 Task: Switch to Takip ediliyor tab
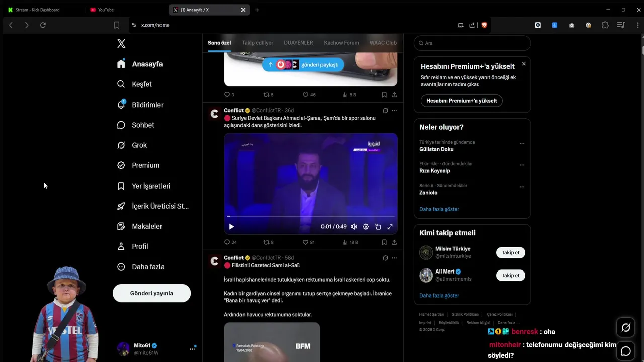click(x=257, y=43)
